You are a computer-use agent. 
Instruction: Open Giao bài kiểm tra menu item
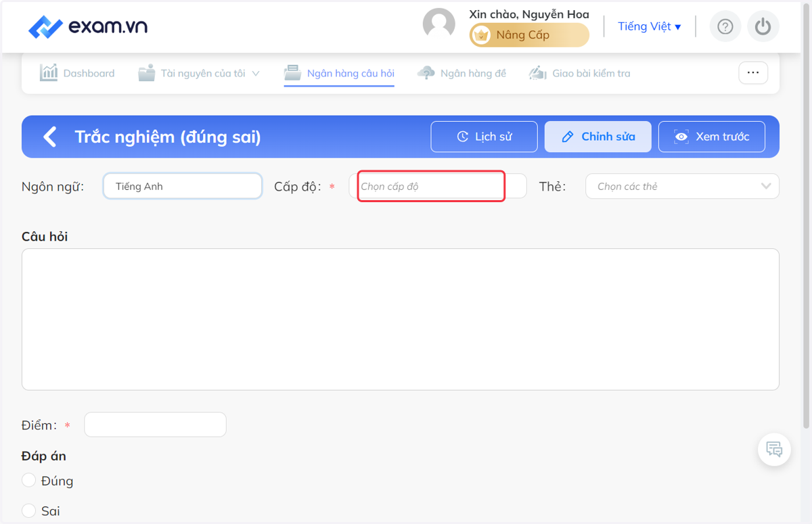coord(579,73)
